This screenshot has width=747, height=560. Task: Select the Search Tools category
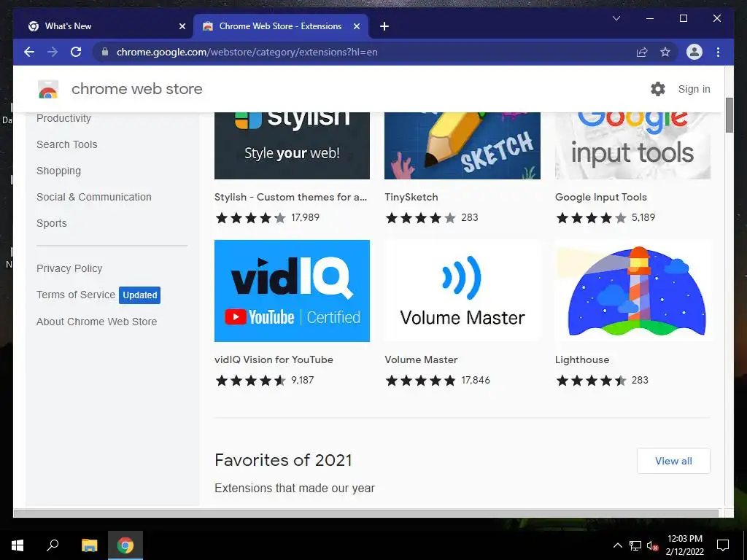[66, 144]
